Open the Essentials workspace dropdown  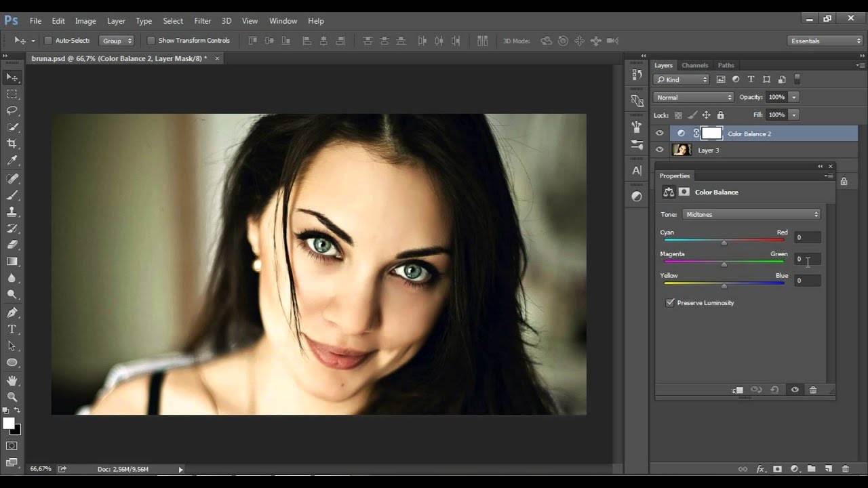825,41
